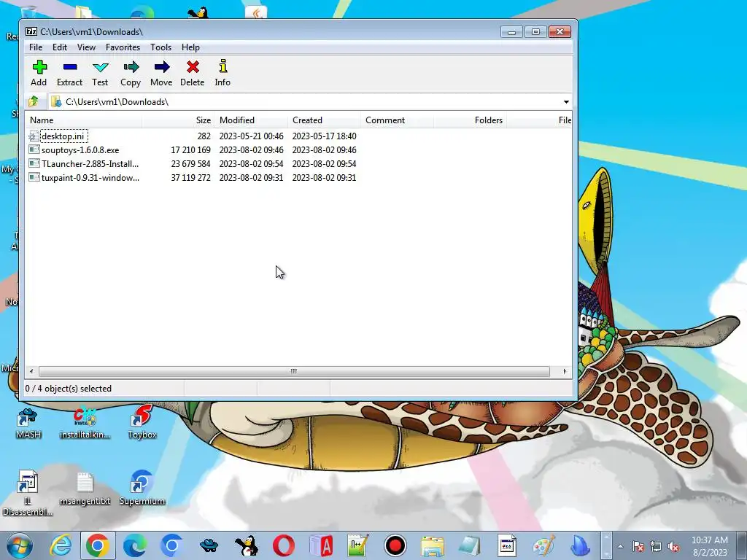
Task: Sort by the Comment column
Action: pyautogui.click(x=397, y=120)
